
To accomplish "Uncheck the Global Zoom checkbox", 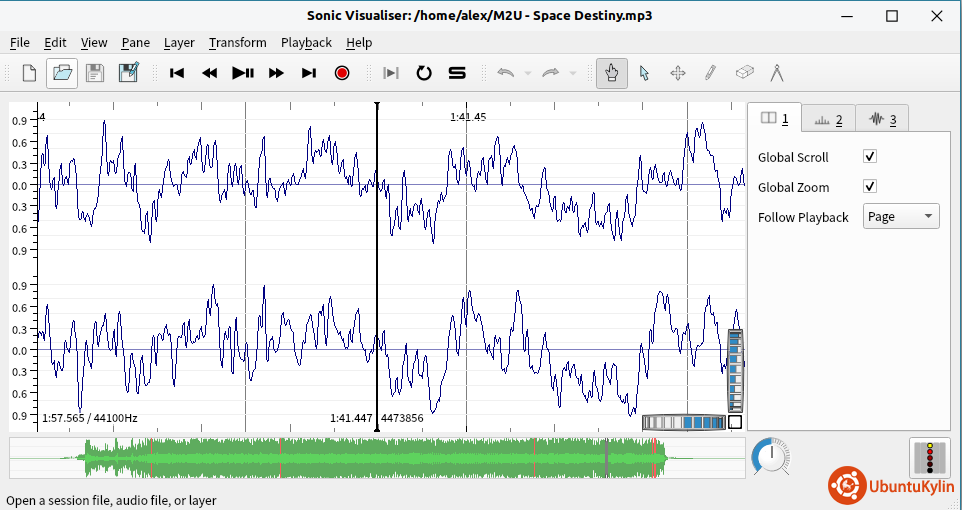I will point(870,187).
